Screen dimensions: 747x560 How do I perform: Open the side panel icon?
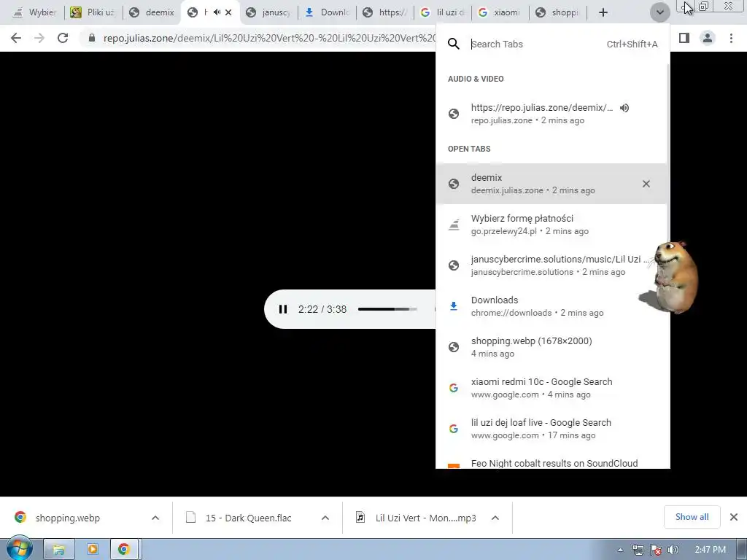pyautogui.click(x=684, y=38)
